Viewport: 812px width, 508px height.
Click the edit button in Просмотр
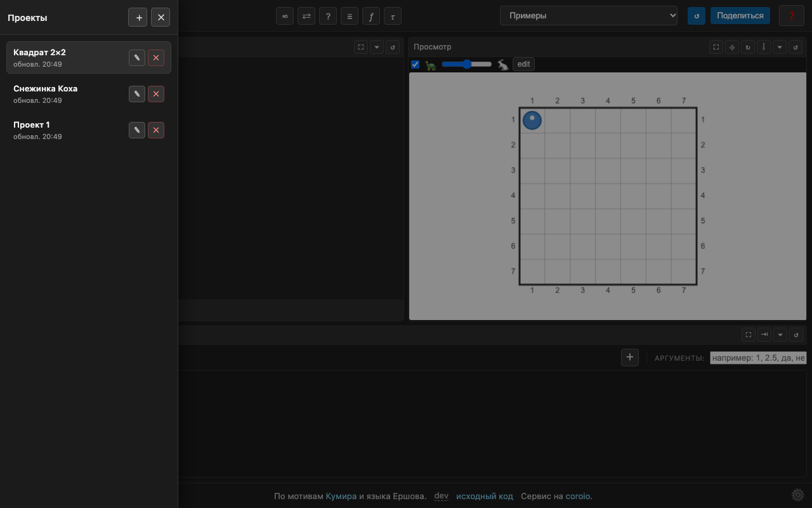523,64
